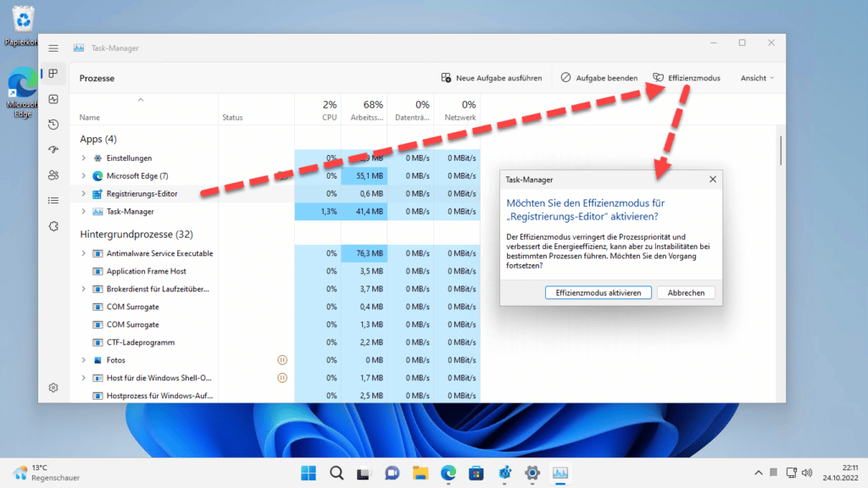The width and height of the screenshot is (868, 488).
Task: Open Settings gear on taskbar
Action: (x=532, y=473)
